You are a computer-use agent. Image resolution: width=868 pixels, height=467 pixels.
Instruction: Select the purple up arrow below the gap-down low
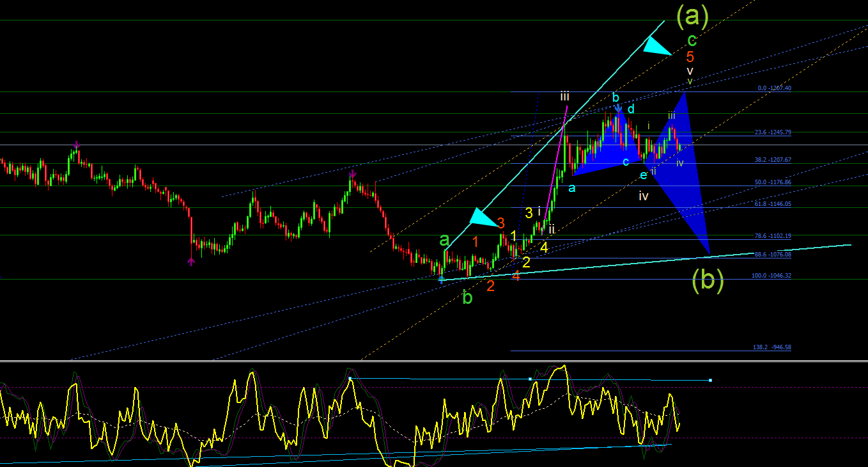[191, 260]
